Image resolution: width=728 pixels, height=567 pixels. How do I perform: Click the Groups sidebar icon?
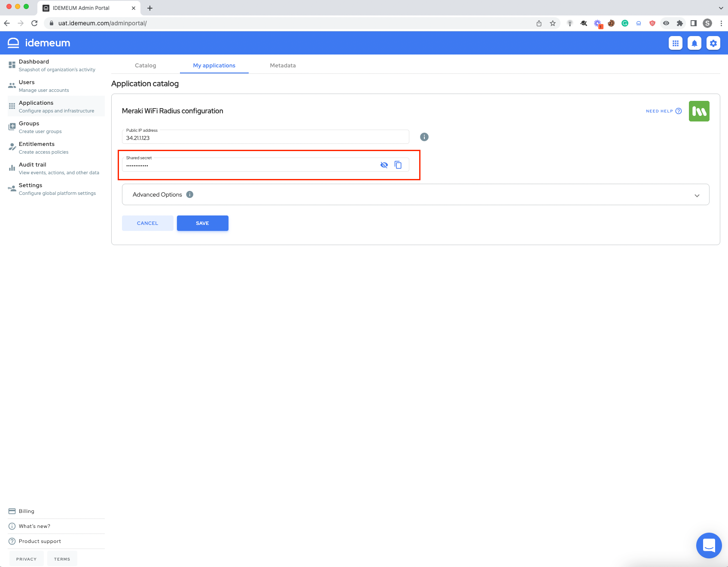[x=12, y=127]
